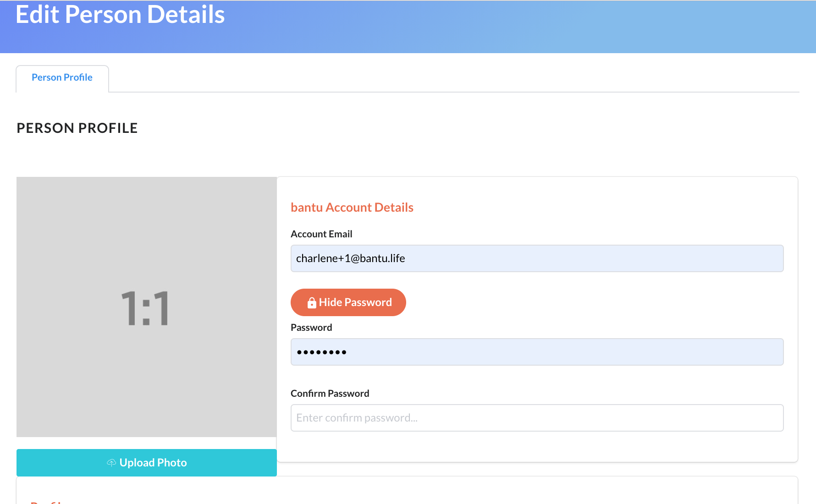Click the Password field label
The width and height of the screenshot is (816, 504).
311,328
